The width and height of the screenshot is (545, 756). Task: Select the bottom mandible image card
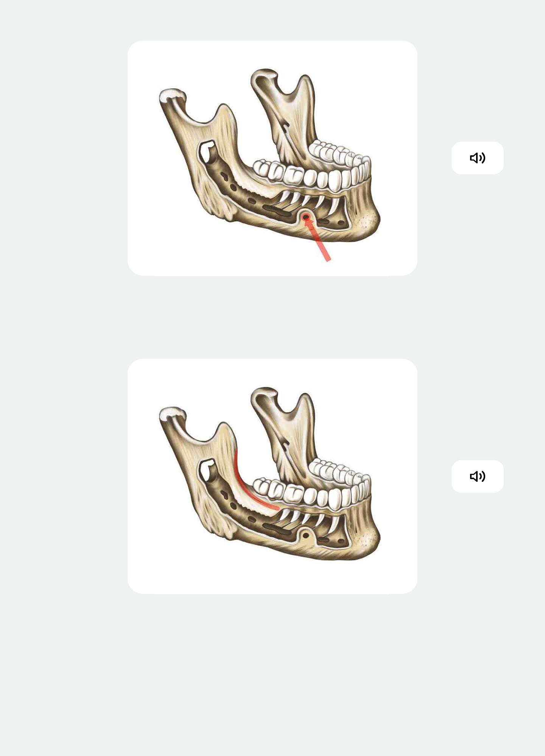point(272,476)
